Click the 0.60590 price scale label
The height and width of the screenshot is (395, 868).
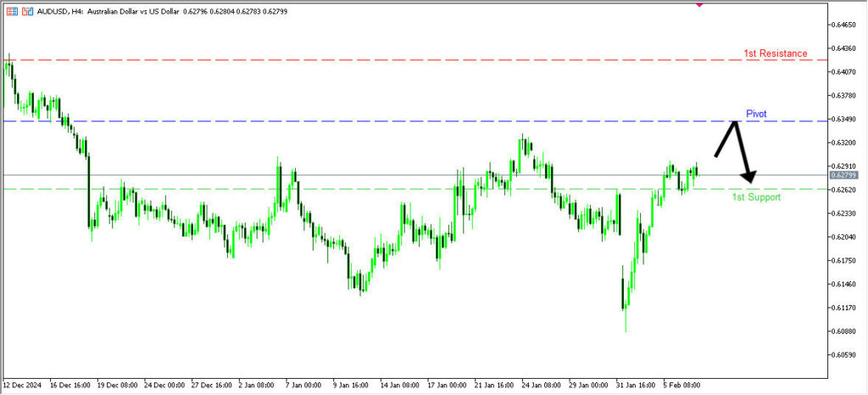845,354
